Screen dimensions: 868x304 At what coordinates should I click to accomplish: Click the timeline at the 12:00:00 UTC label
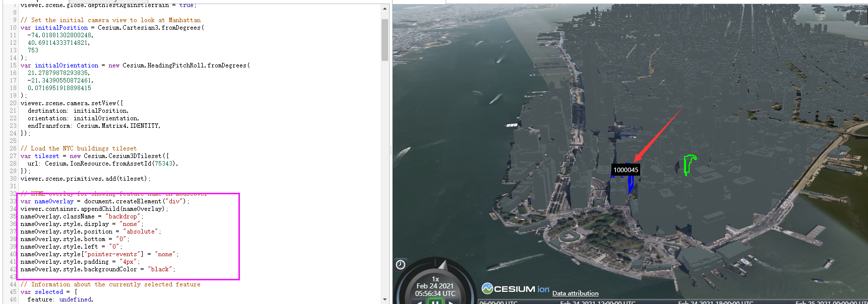click(x=597, y=302)
